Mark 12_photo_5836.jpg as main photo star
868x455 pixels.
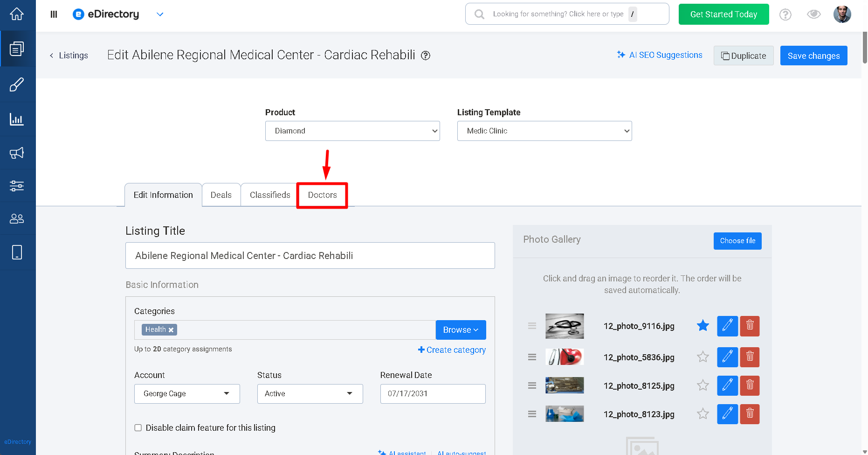point(703,357)
